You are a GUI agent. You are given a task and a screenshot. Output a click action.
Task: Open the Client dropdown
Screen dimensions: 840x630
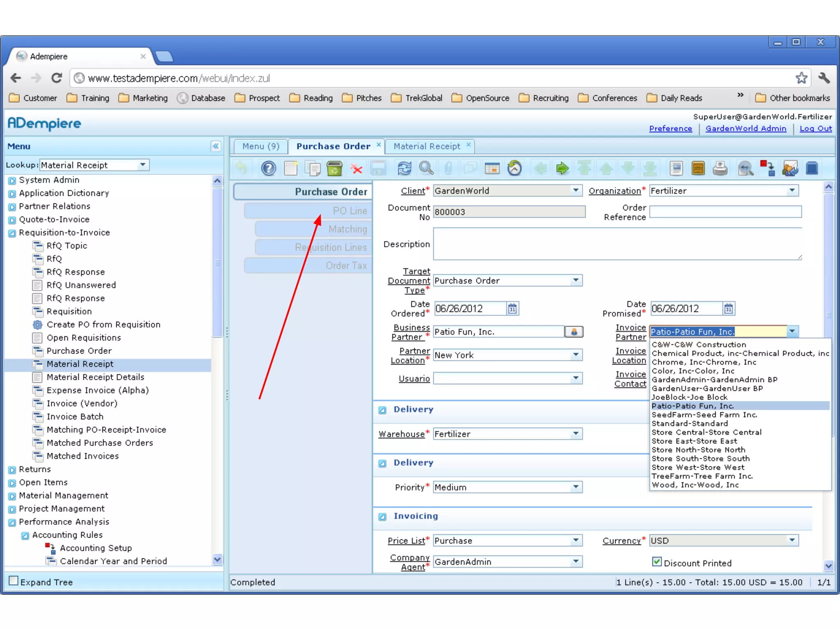pyautogui.click(x=576, y=191)
